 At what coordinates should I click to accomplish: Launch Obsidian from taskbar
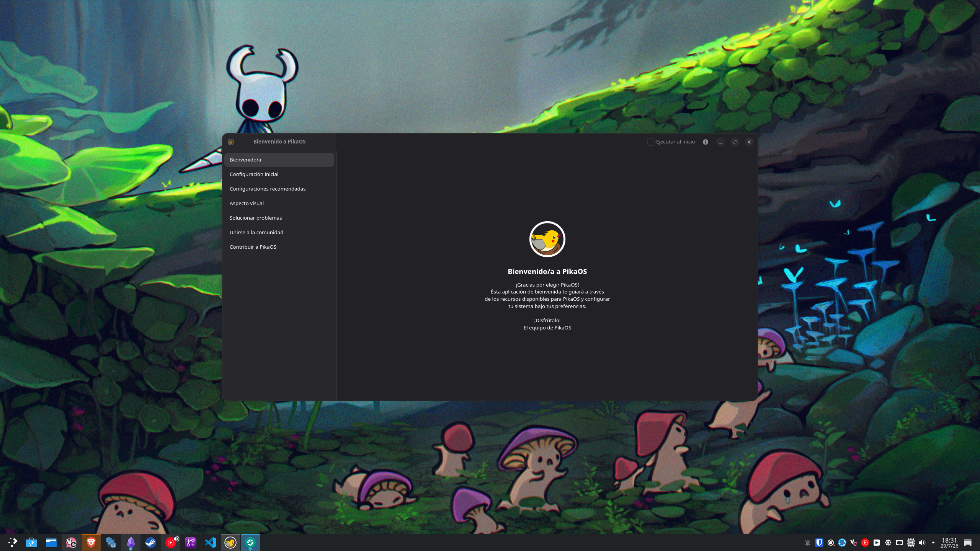click(x=131, y=543)
